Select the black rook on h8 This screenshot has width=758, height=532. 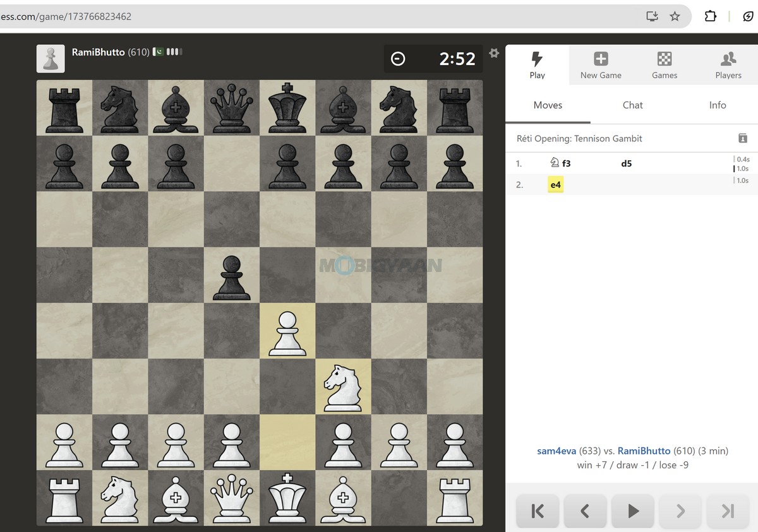click(455, 108)
